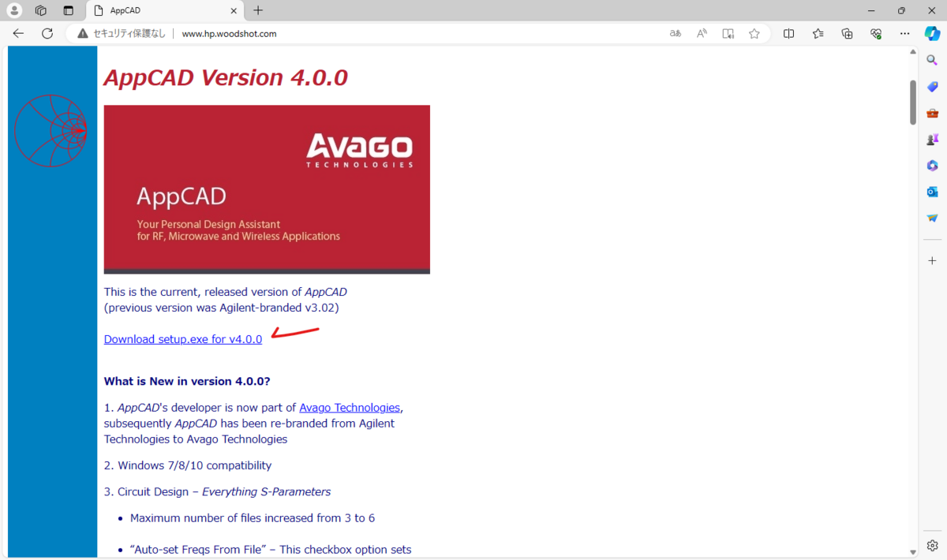This screenshot has width=947, height=560.
Task: Open Browser Essentials heart icon
Action: 876,34
